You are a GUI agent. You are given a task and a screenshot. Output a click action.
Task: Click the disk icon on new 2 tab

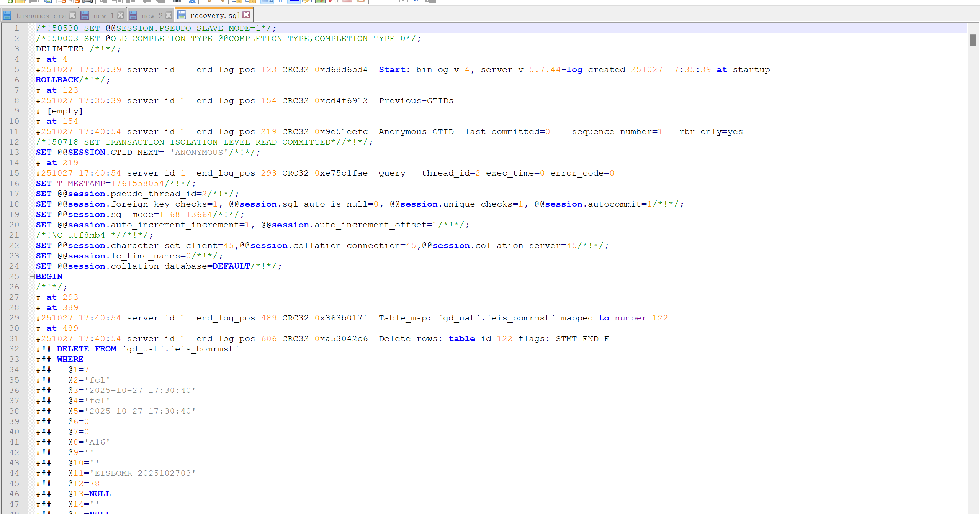click(133, 15)
